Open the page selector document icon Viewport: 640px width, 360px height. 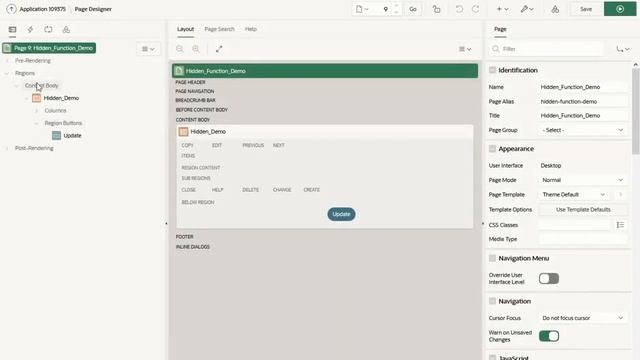pos(362,9)
